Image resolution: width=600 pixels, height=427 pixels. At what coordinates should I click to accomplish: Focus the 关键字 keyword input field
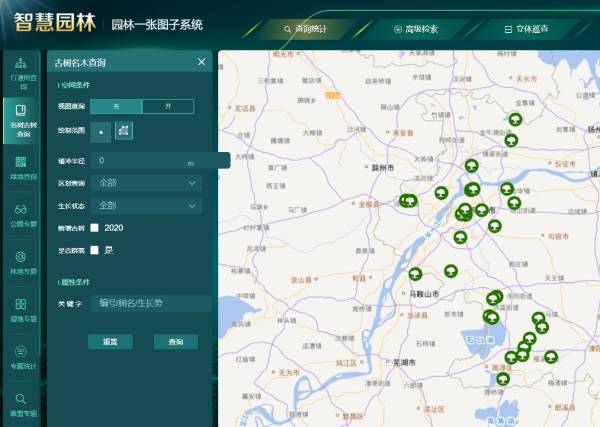pyautogui.click(x=150, y=303)
